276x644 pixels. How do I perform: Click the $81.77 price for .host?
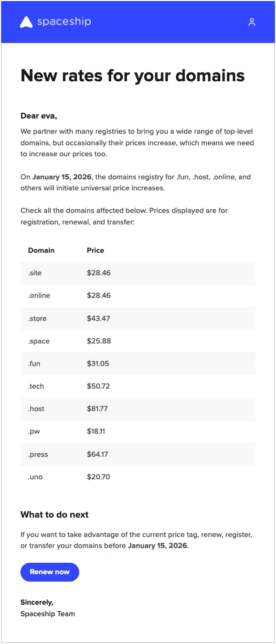[x=98, y=409]
